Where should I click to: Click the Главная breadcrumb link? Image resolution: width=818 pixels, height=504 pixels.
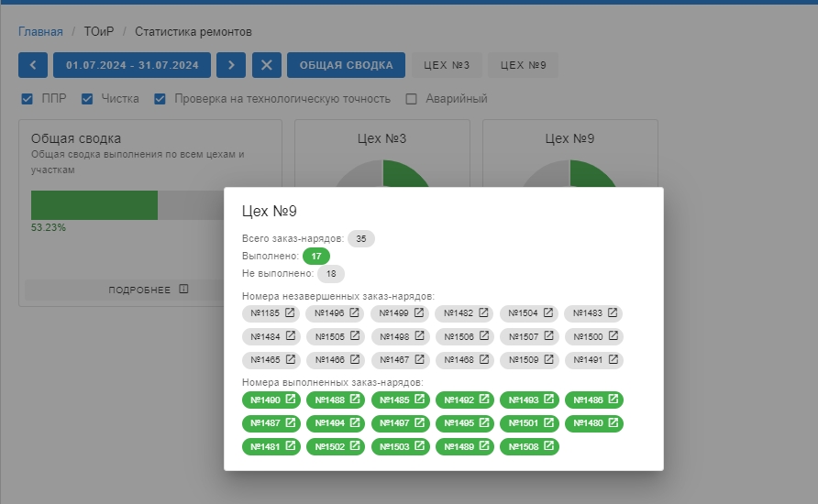pyautogui.click(x=40, y=32)
